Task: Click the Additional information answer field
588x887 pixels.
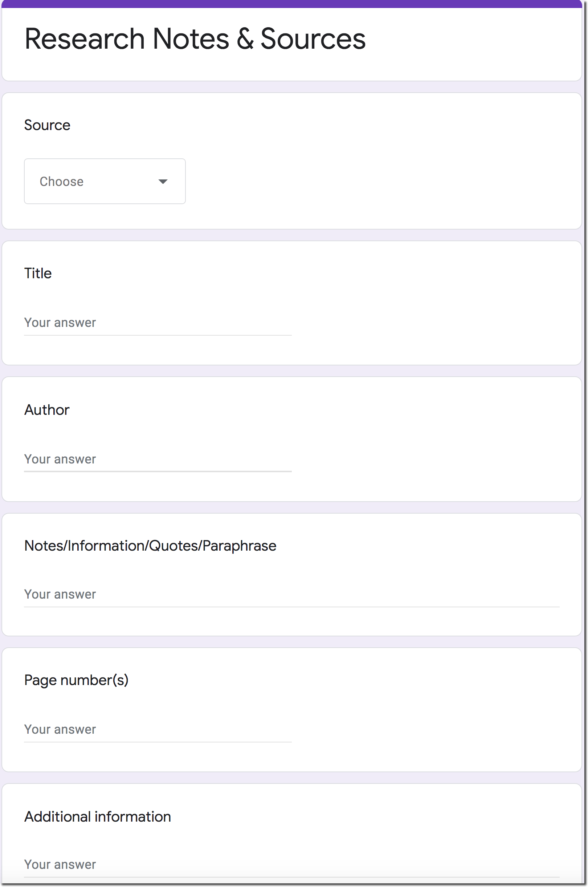Action: coord(158,864)
